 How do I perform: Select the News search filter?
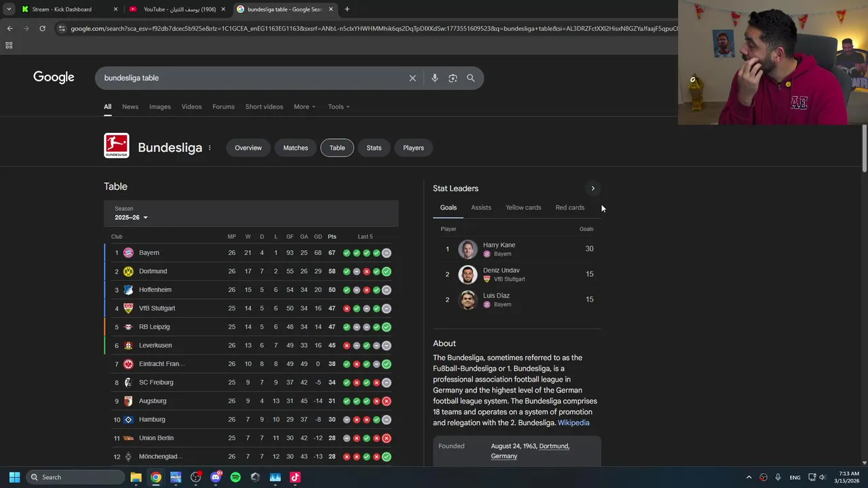130,106
